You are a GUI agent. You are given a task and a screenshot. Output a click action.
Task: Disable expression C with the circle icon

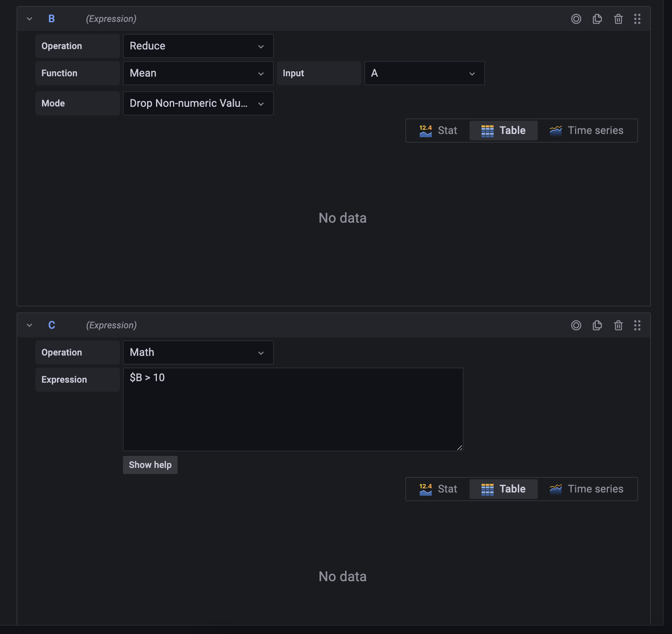pyautogui.click(x=576, y=325)
